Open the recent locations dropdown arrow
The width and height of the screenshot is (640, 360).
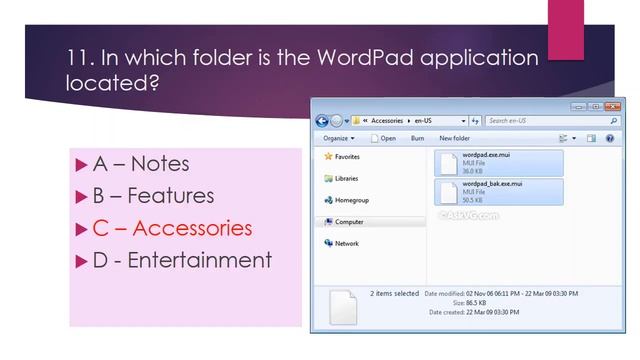tap(347, 121)
